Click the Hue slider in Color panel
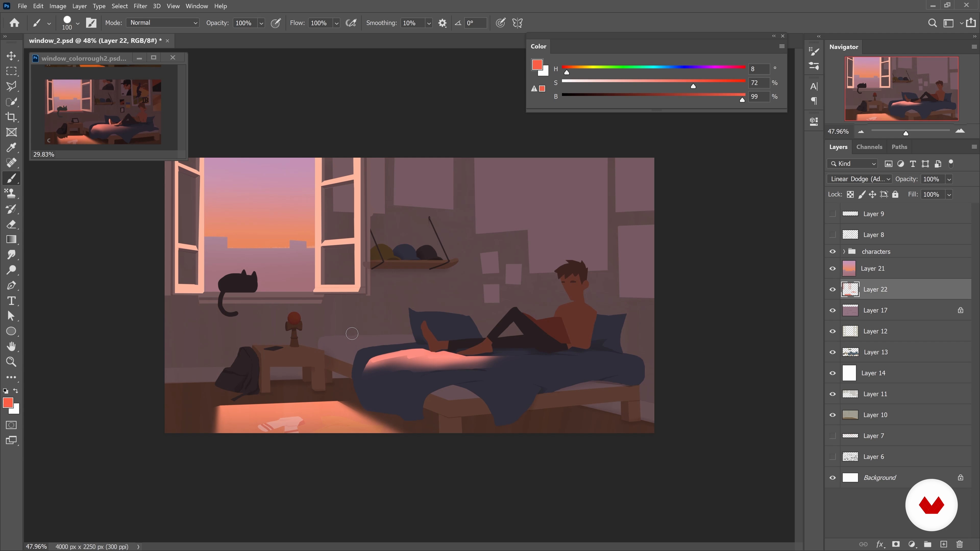Image resolution: width=980 pixels, height=551 pixels. coord(653,67)
